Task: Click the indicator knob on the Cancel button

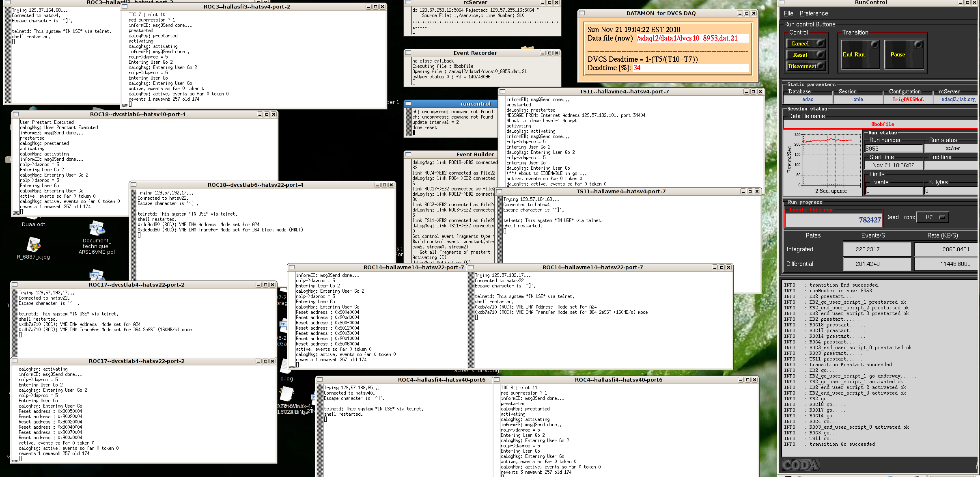Action: tap(820, 43)
